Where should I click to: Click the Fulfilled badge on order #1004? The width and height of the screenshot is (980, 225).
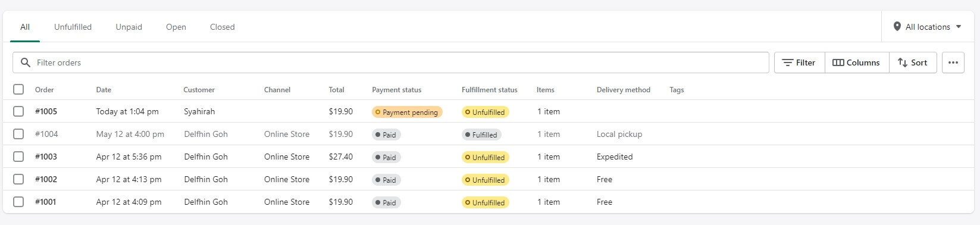click(481, 135)
